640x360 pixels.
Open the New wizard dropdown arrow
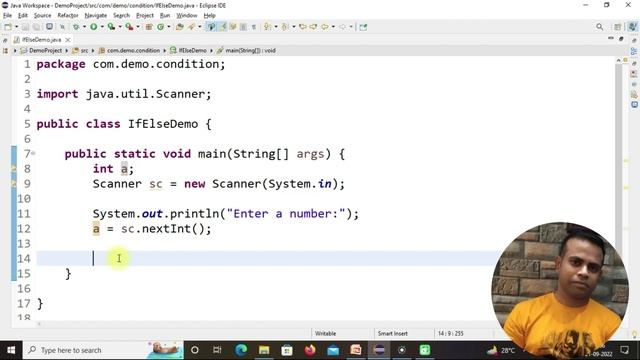click(x=16, y=27)
